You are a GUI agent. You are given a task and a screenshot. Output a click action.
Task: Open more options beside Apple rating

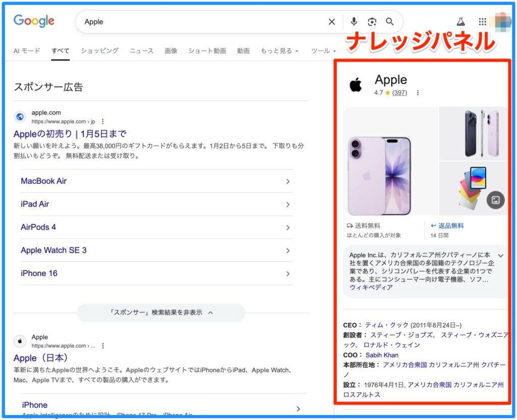click(x=418, y=93)
